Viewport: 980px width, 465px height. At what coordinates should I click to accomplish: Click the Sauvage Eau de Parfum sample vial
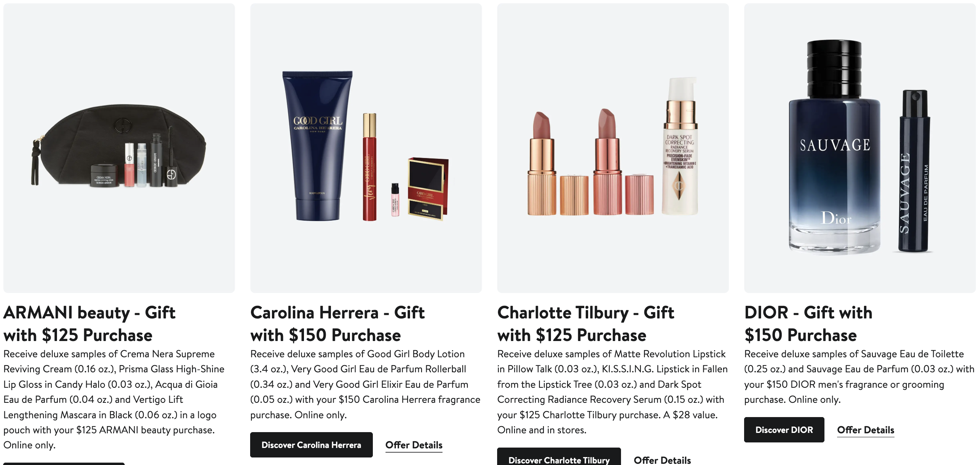(x=914, y=171)
